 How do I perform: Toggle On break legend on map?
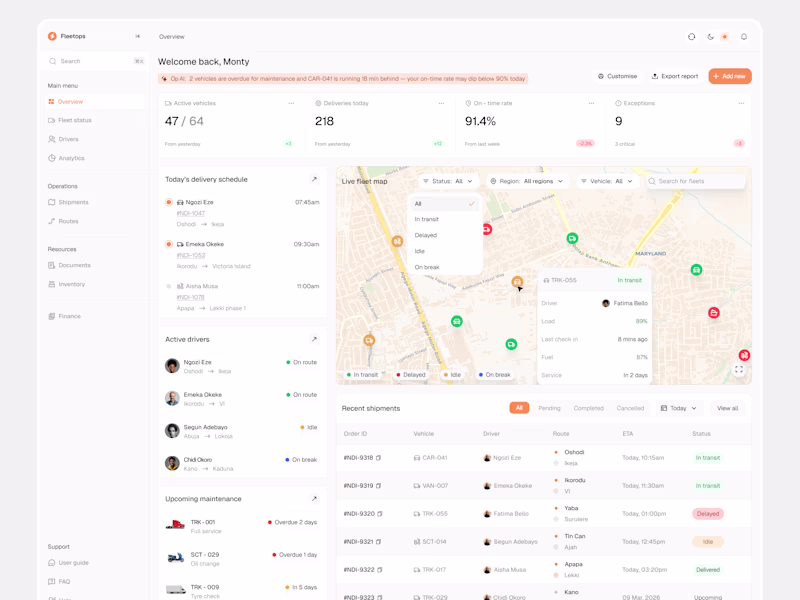[x=494, y=375]
